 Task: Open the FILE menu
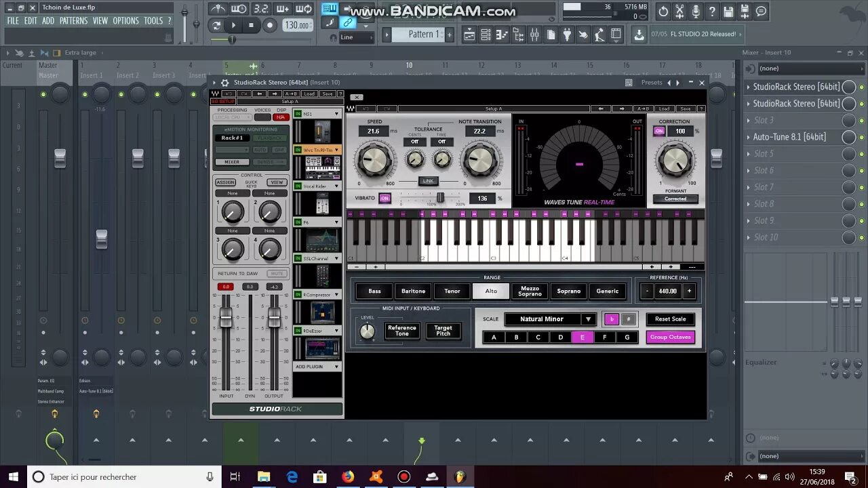pyautogui.click(x=13, y=21)
